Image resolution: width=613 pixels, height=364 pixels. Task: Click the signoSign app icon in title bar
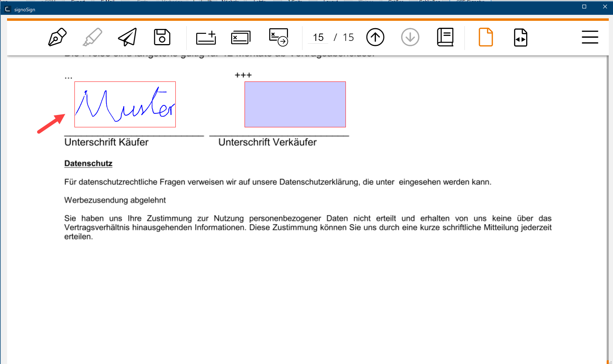point(7,9)
